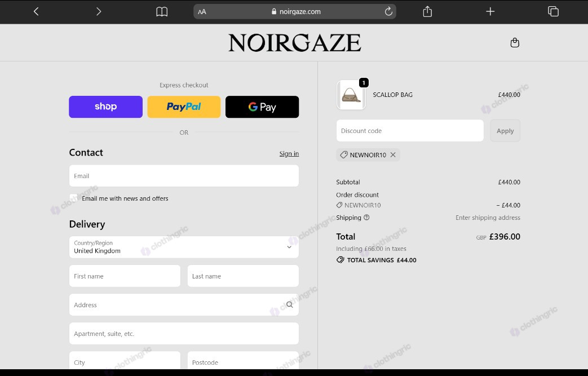This screenshot has height=376, width=588.
Task: Click the TOTAL SAVINGS £44.00 line
Action: tap(377, 260)
